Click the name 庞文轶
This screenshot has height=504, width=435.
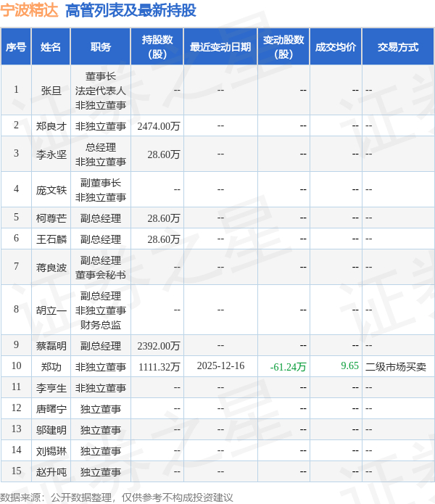[x=51, y=190]
